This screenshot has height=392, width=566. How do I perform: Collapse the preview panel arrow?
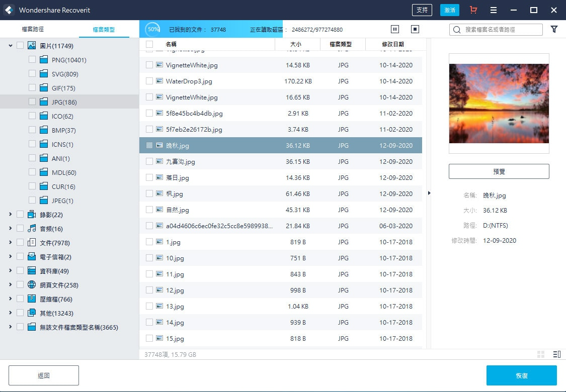pos(429,193)
